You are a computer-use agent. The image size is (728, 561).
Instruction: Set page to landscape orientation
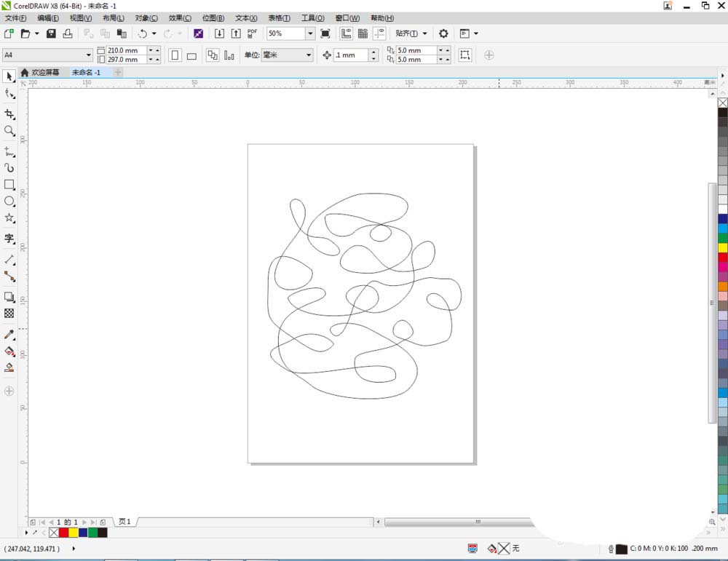[x=191, y=55]
